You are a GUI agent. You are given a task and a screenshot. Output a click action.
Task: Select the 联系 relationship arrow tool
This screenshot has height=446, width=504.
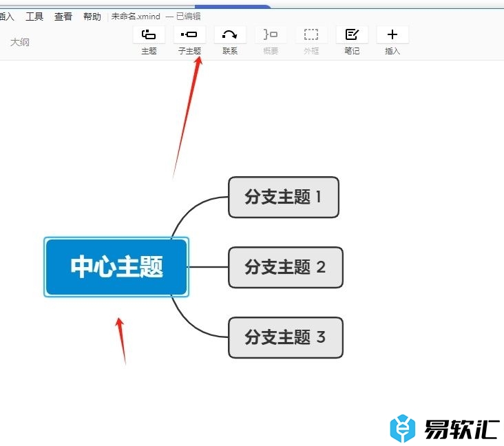(x=230, y=34)
